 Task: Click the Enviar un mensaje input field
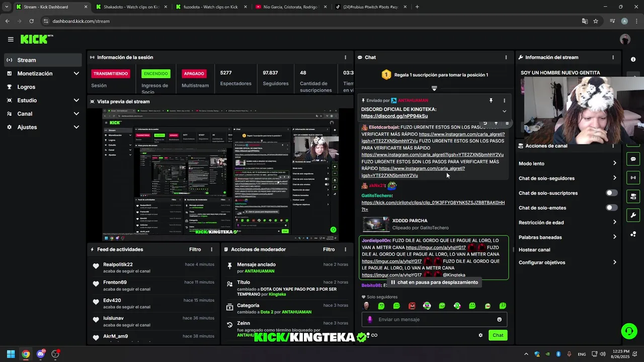(x=434, y=319)
